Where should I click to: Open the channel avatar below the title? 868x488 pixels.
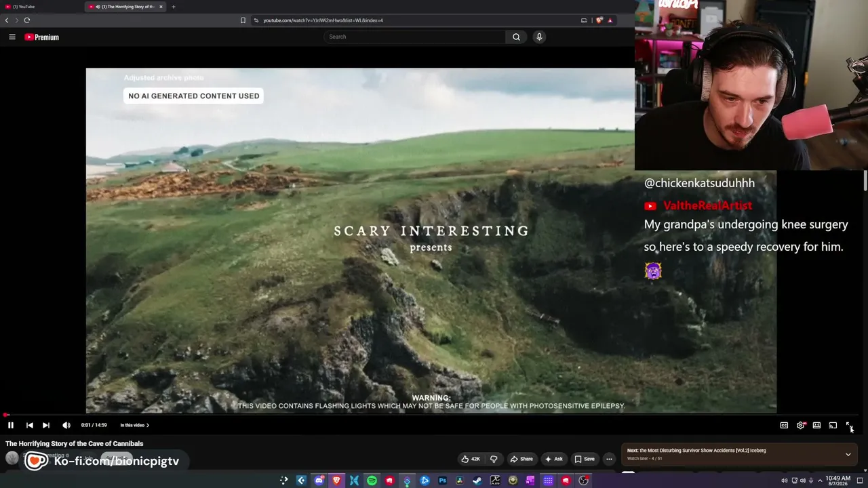(12, 458)
